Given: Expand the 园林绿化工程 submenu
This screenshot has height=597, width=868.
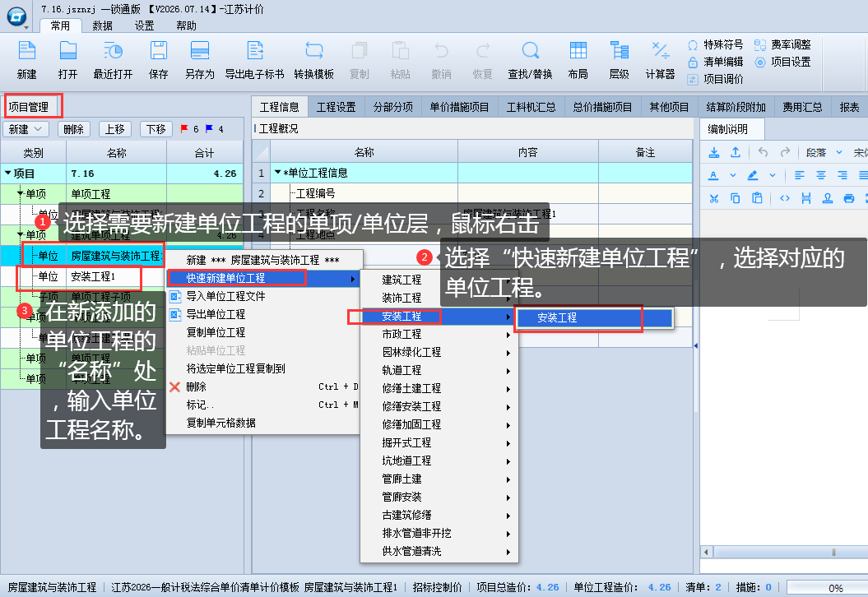Looking at the screenshot, I should [508, 353].
